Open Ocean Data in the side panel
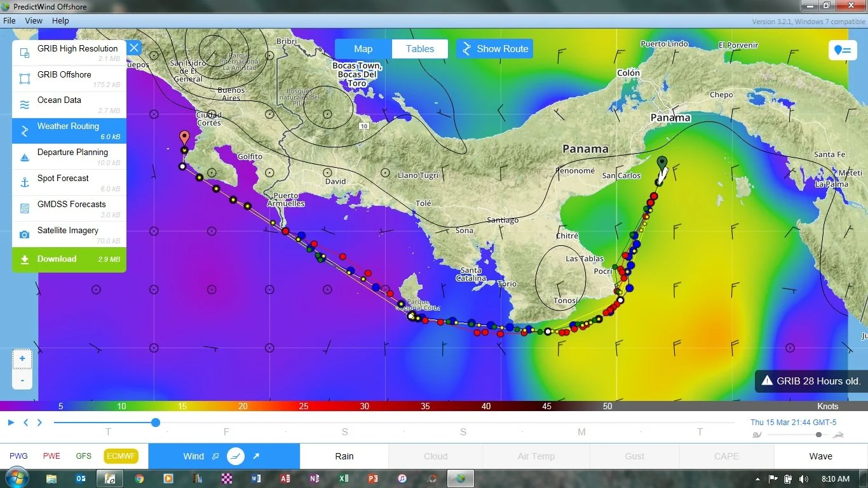868x488 pixels. point(69,105)
